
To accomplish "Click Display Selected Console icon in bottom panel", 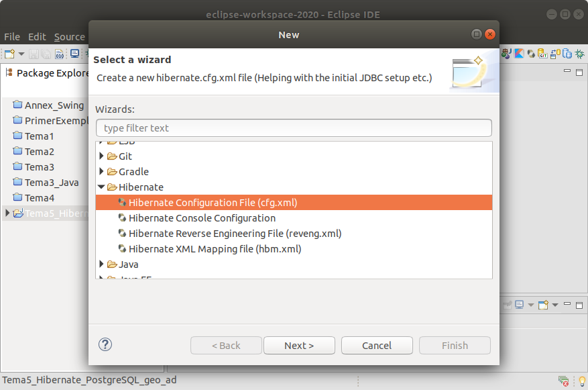I will (520, 305).
